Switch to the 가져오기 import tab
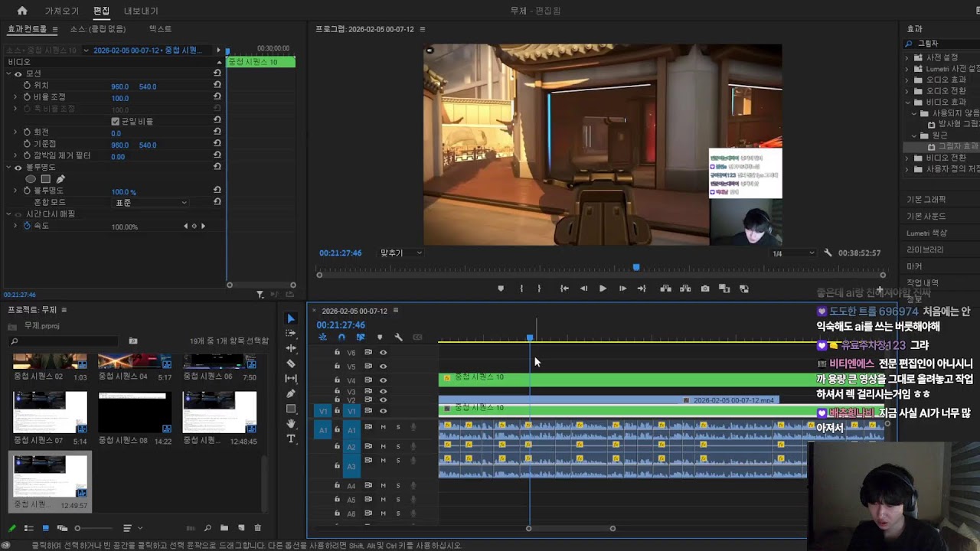Screen dimensions: 980x551 click(x=62, y=11)
